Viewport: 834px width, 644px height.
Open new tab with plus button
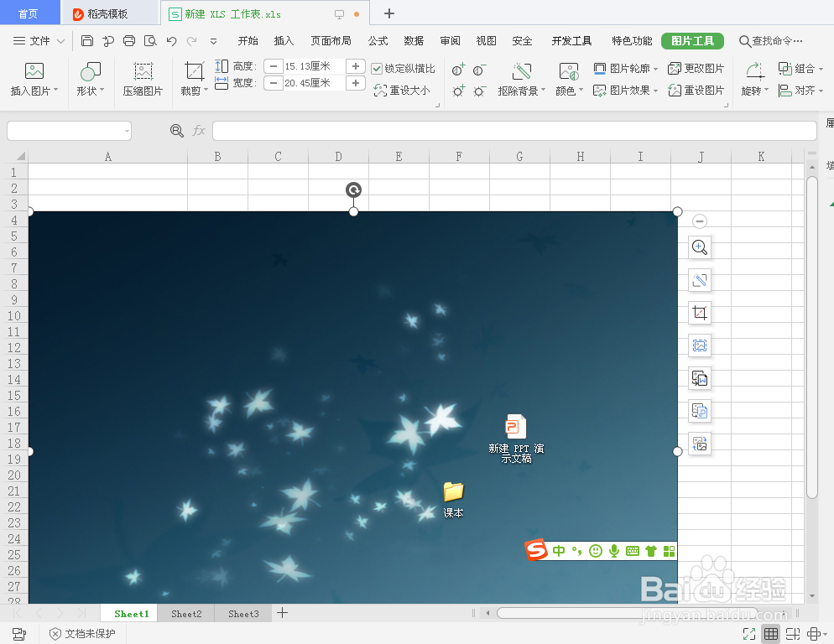(x=388, y=13)
